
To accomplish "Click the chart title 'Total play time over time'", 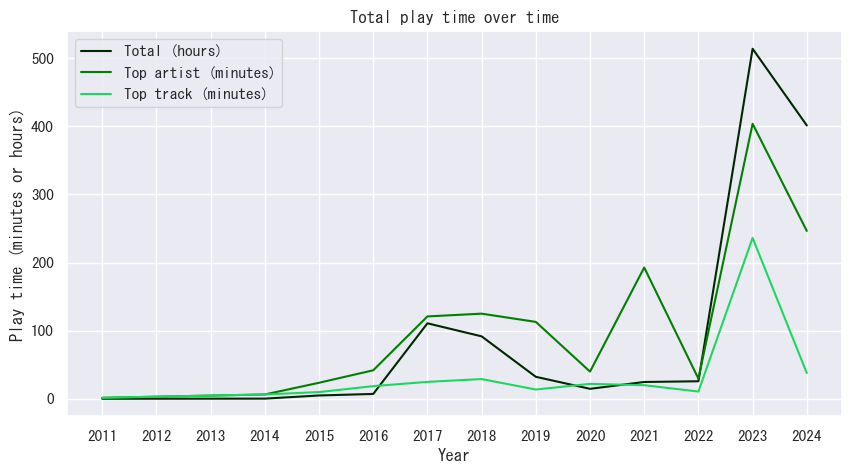I will coord(454,17).
